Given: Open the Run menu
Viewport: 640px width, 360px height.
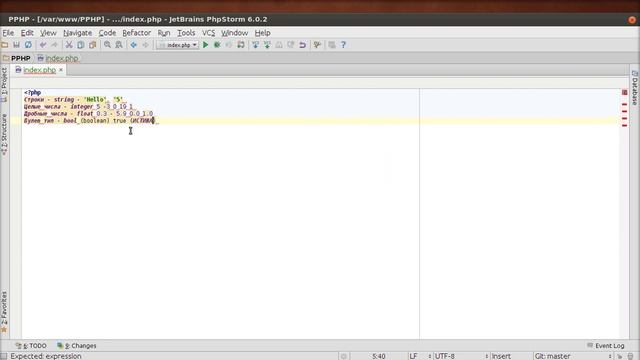Looking at the screenshot, I should tap(164, 33).
